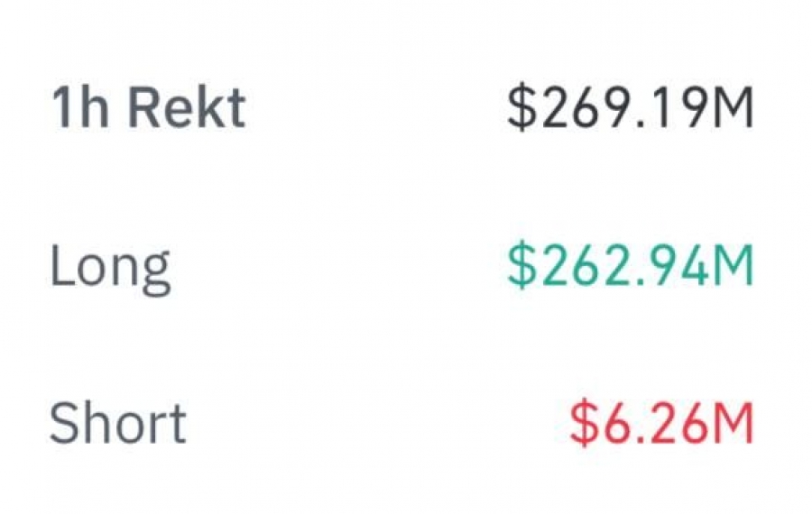Screen dimensions: 812x514
Task: Click the M suffix of red $6.26M
Action: click(734, 423)
